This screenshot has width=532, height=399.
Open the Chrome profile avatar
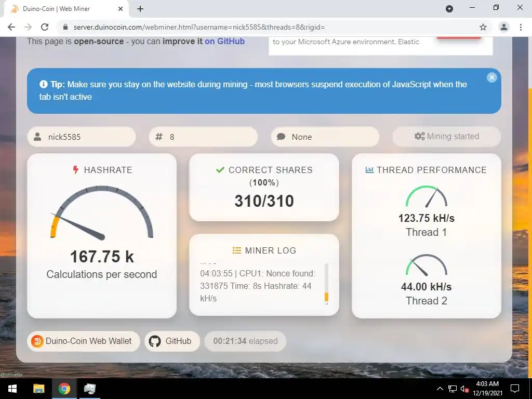point(504,27)
